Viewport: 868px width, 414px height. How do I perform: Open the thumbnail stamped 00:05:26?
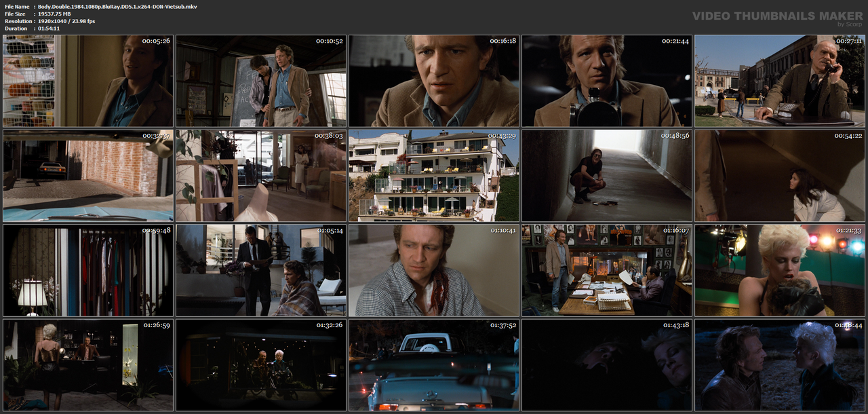pos(88,81)
